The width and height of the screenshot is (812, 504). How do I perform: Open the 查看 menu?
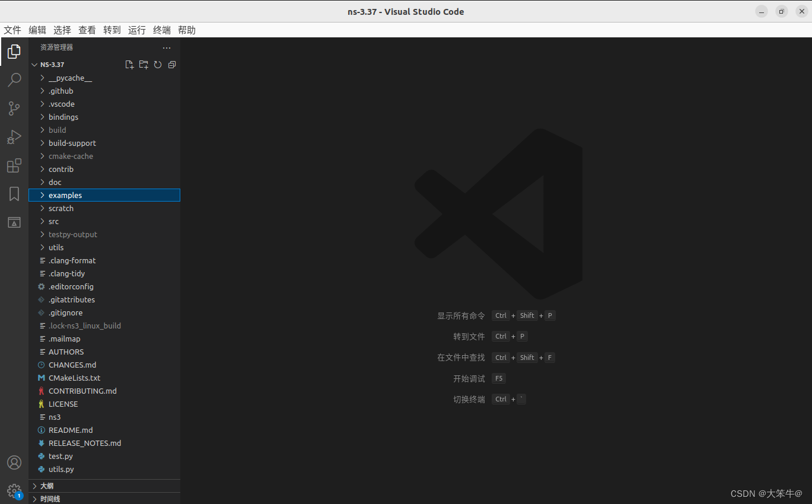[x=87, y=30]
